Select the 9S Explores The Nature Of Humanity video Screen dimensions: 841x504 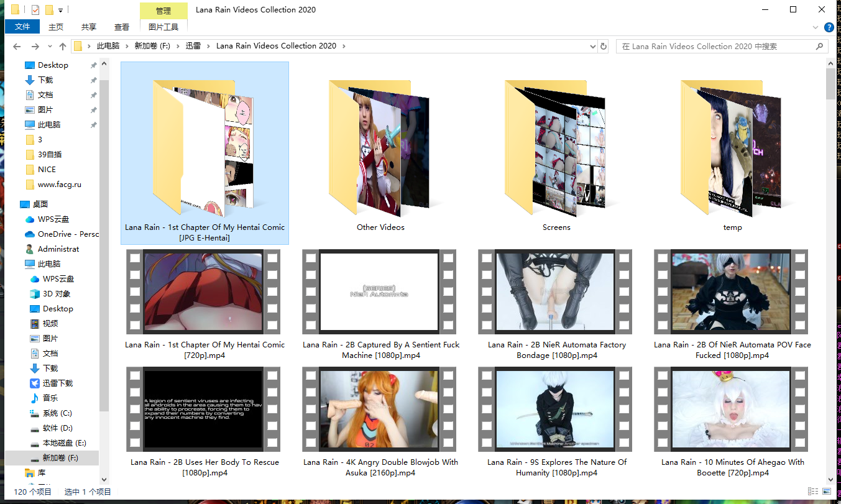(556, 424)
